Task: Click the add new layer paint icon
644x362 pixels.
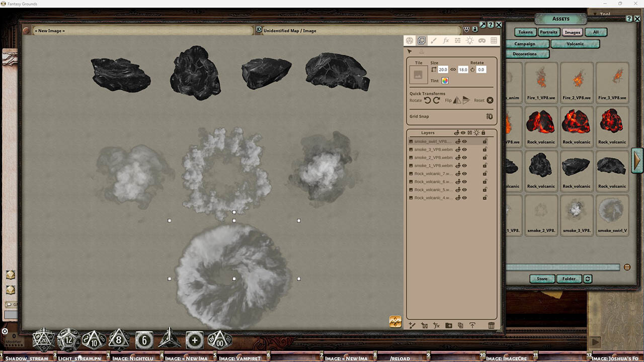Action: [412, 325]
